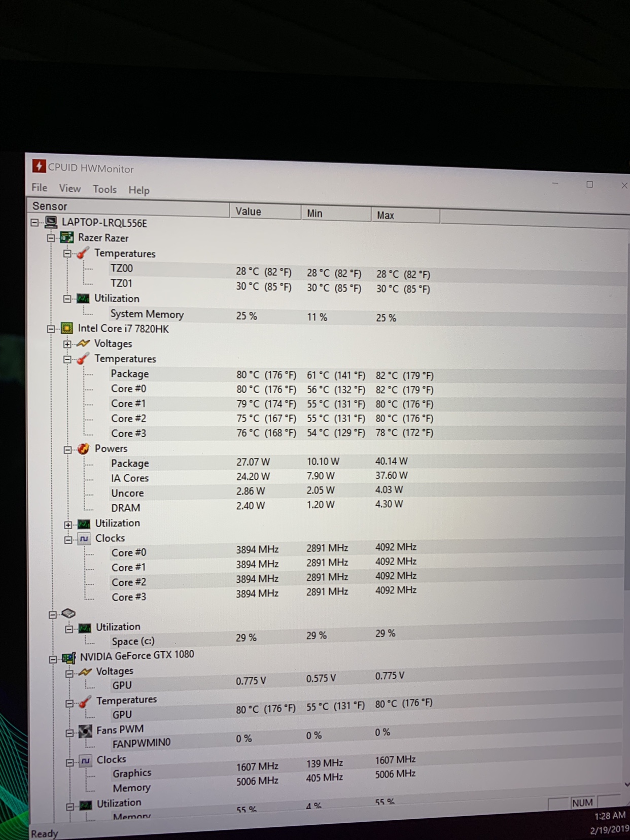Click the flame icon beside Powers
The image size is (630, 840).
pyautogui.click(x=84, y=449)
